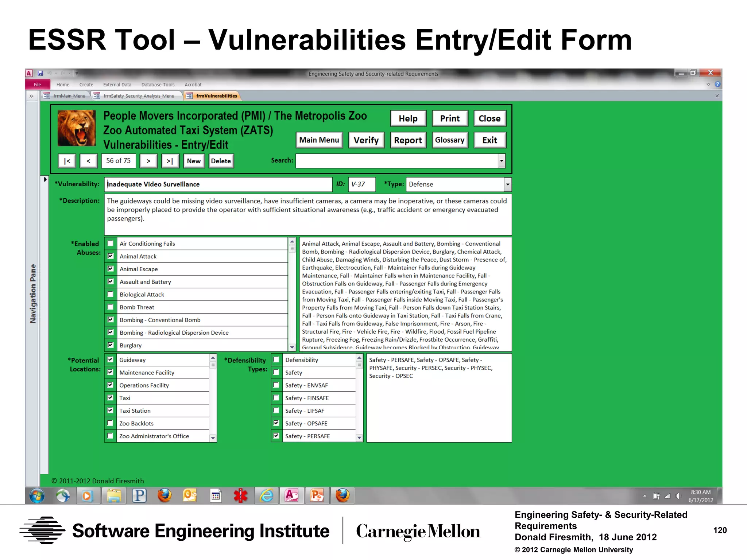
Task: Click the Undo icon in Quick Access Toolbar
Action: 49,73
